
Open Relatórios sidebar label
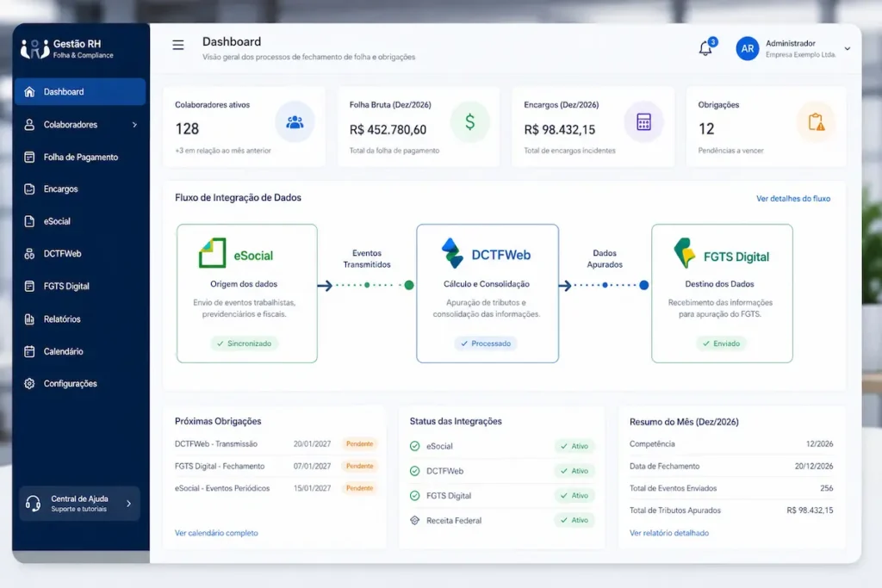pyautogui.click(x=62, y=319)
